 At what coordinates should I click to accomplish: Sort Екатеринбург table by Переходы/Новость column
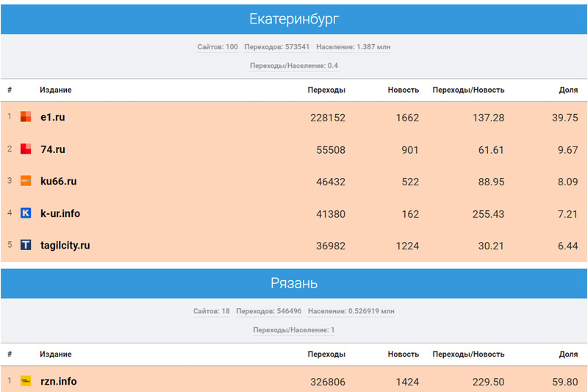[x=468, y=90]
